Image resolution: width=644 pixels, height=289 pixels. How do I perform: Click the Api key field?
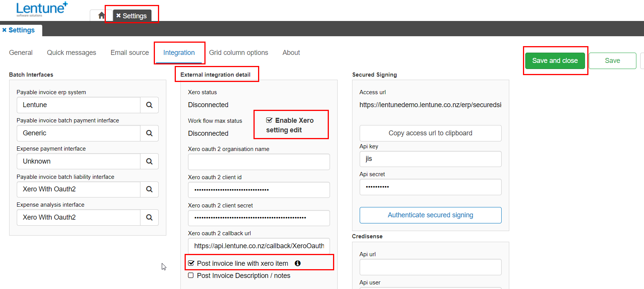tap(430, 159)
